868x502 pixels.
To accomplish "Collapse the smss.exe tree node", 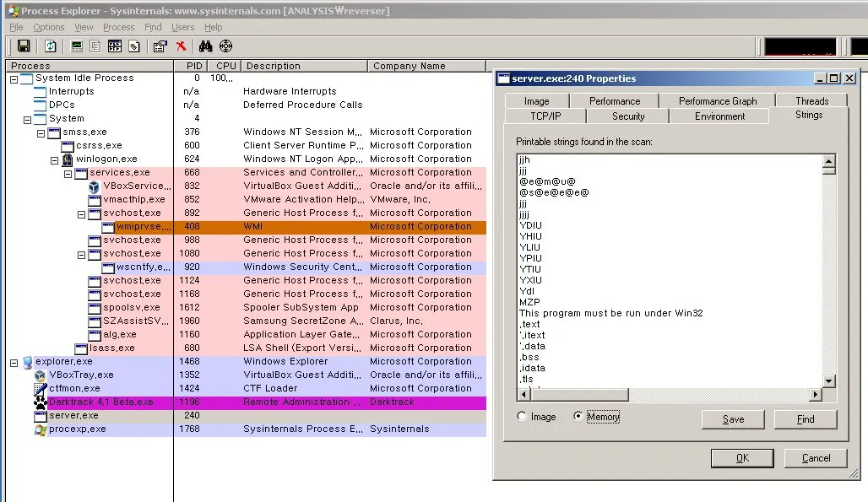I will click(41, 133).
